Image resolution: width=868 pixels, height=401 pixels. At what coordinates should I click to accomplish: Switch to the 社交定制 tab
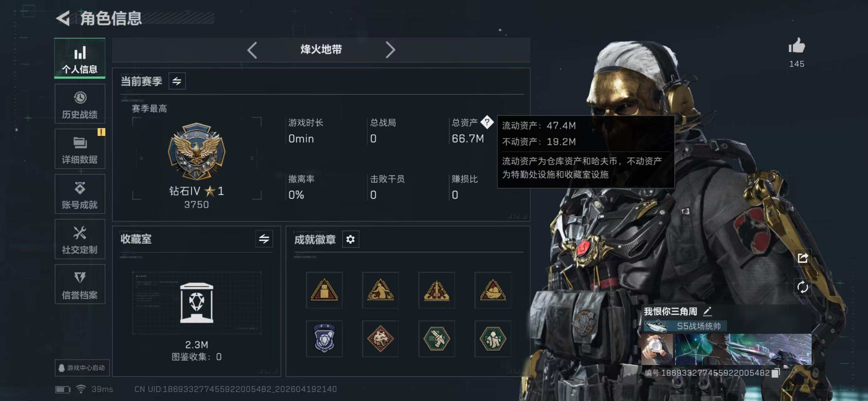[x=80, y=239]
